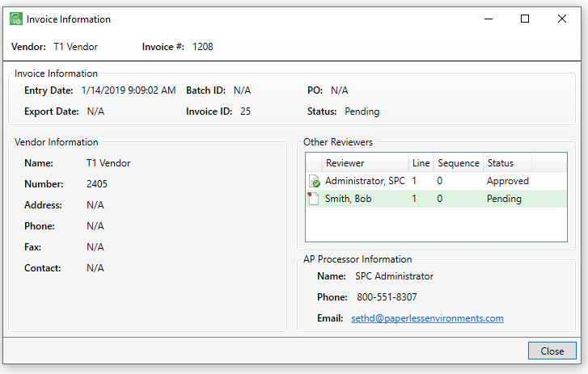
Task: Click the approved document icon beside Administrator, SPC
Action: (315, 181)
